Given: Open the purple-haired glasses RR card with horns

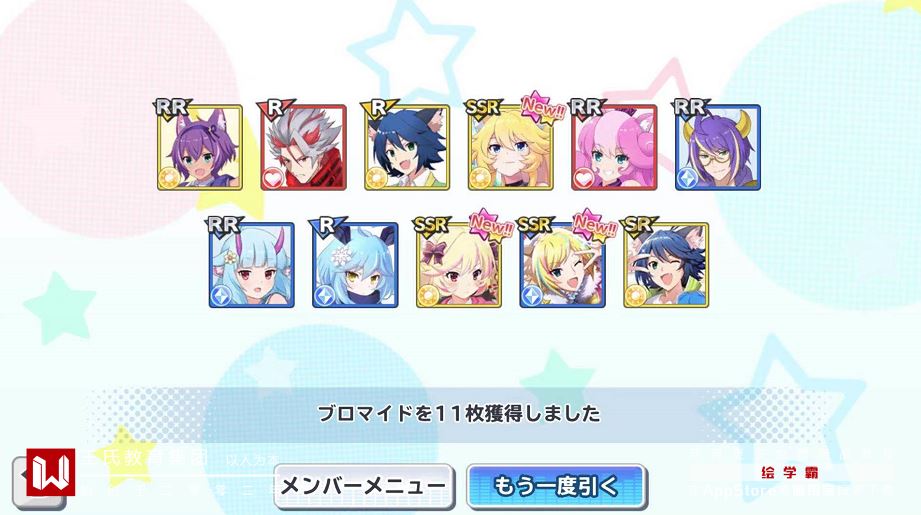Looking at the screenshot, I should (718, 147).
